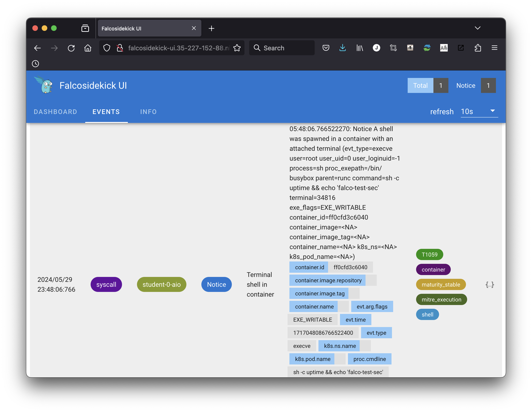This screenshot has height=412, width=532.
Task: Click the insecure connection lock icon
Action: pyautogui.click(x=120, y=48)
